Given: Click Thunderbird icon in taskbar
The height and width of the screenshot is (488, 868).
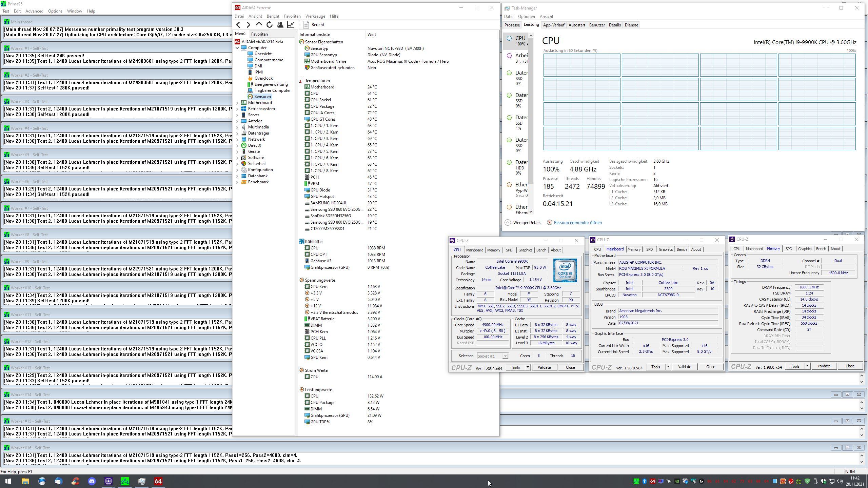Looking at the screenshot, I should pos(59,481).
